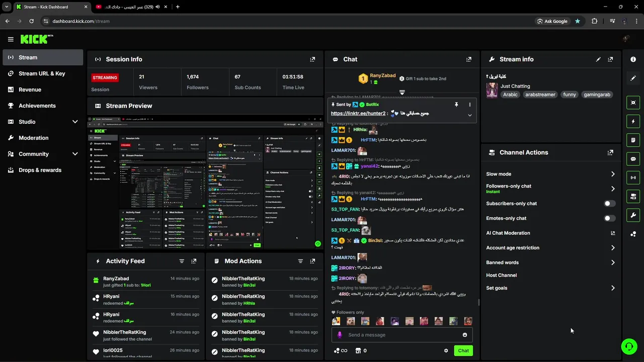Open the hamburger menu beside the Kick logo
The height and width of the screenshot is (362, 644).
(x=11, y=39)
